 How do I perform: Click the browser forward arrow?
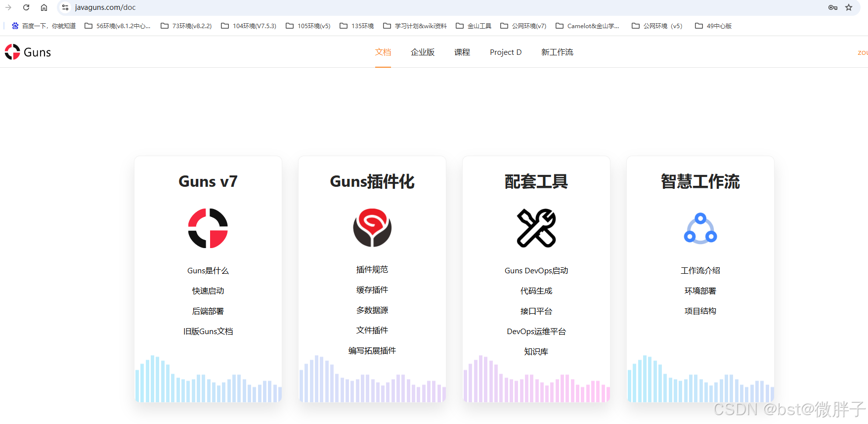pyautogui.click(x=8, y=7)
